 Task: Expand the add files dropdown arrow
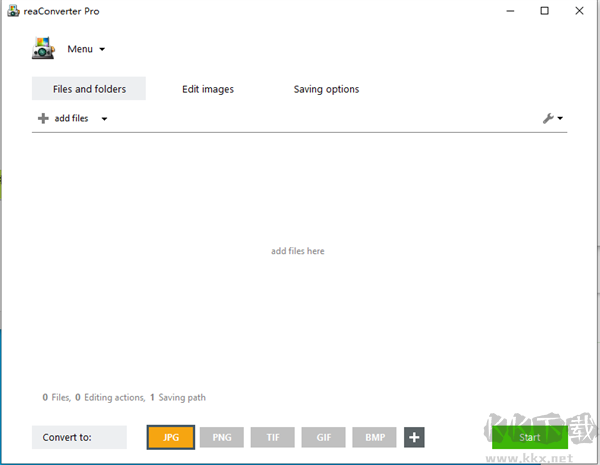(x=104, y=119)
